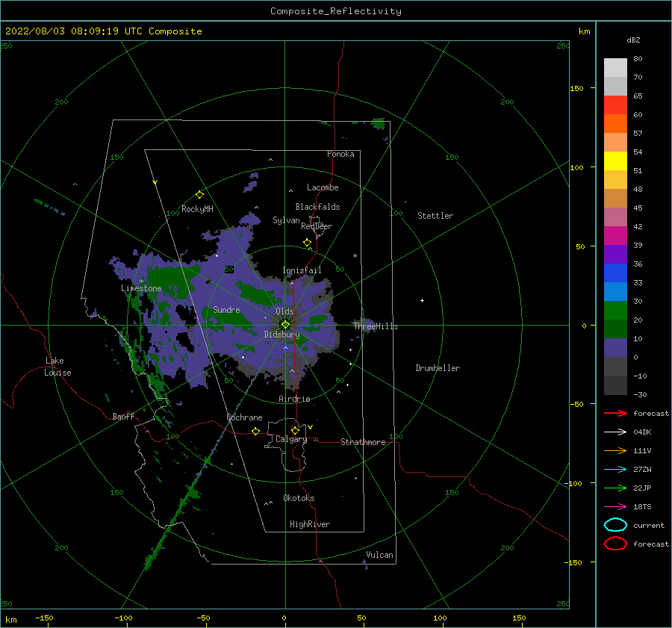Click the Strathmore town label
This screenshot has height=628, width=672.
click(363, 442)
